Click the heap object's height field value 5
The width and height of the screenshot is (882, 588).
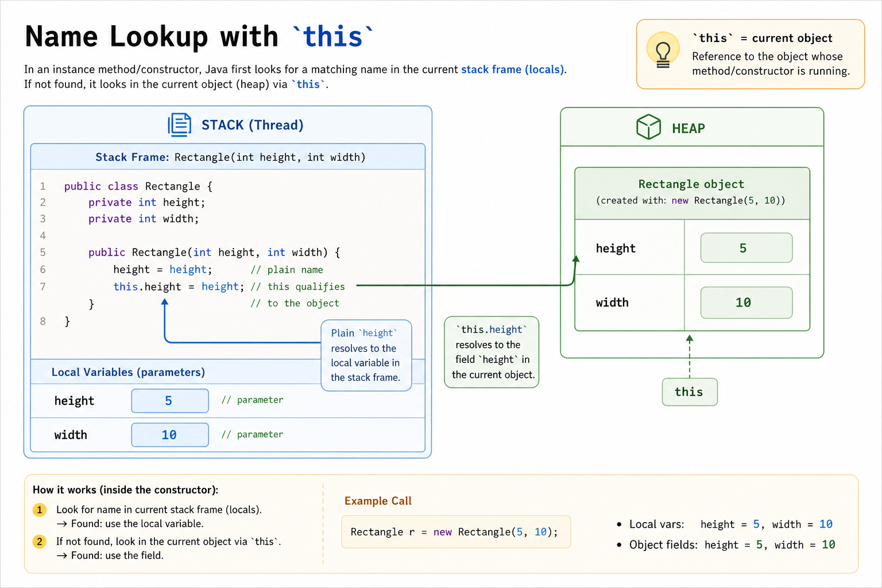746,248
